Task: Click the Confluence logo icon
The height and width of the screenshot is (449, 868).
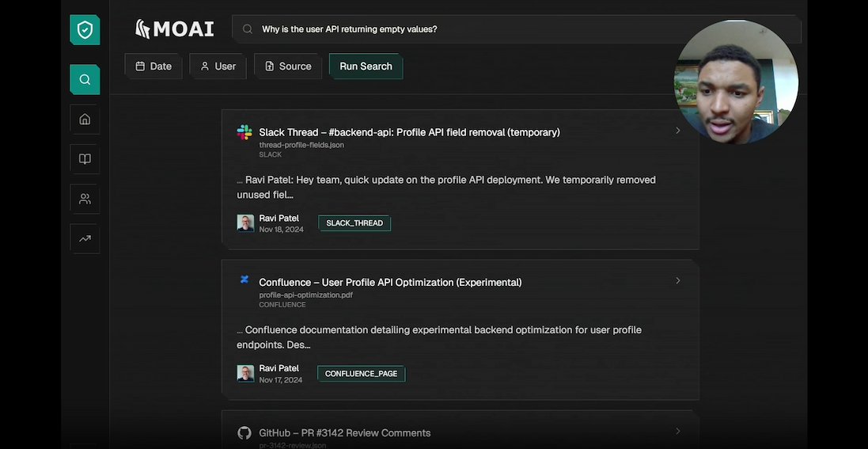Action: pos(244,280)
